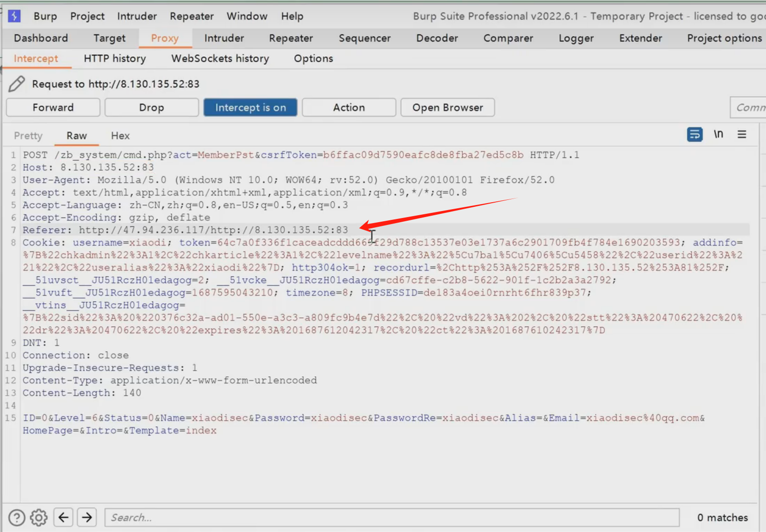Click the 0 matches search result label

(722, 517)
